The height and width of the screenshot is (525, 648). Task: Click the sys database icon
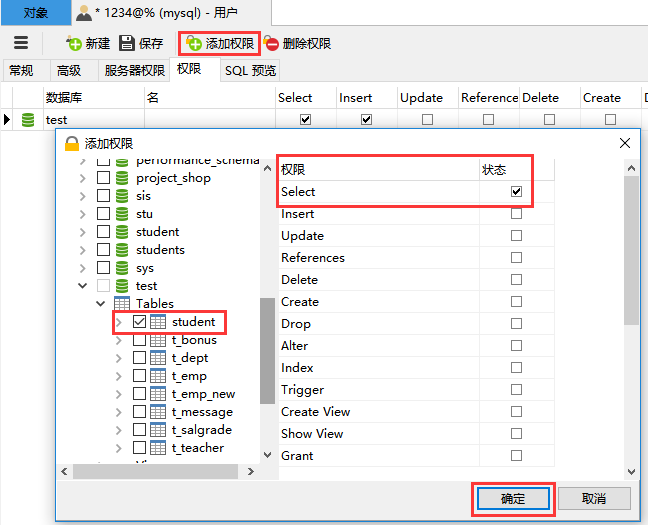click(122, 268)
